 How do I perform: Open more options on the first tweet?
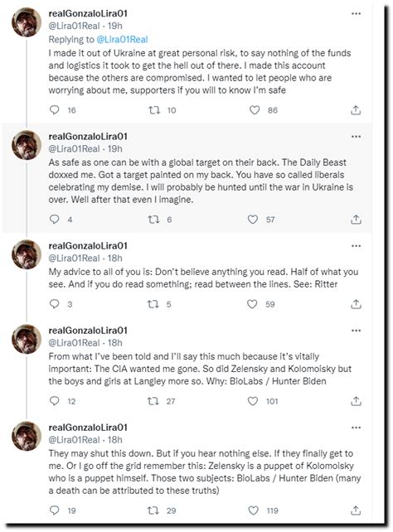coord(356,13)
